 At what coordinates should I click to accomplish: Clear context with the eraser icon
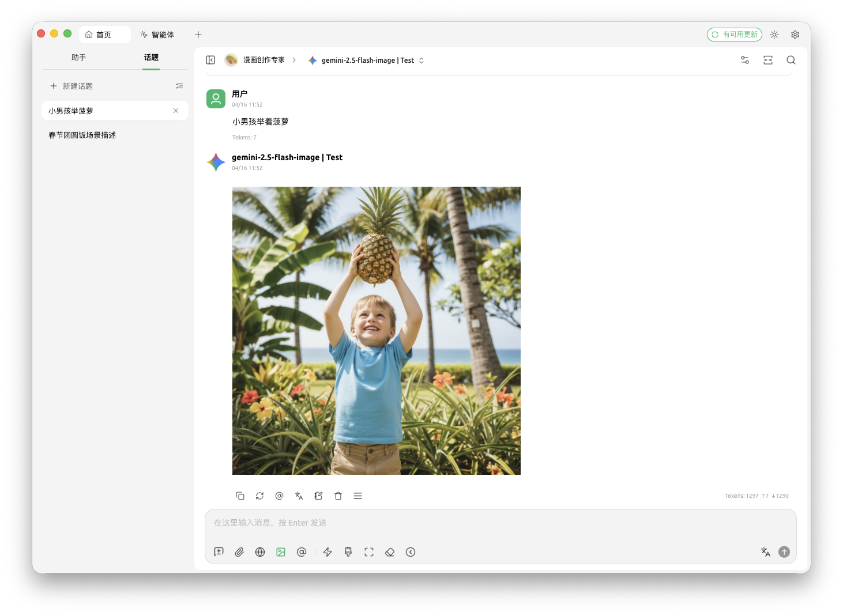390,552
